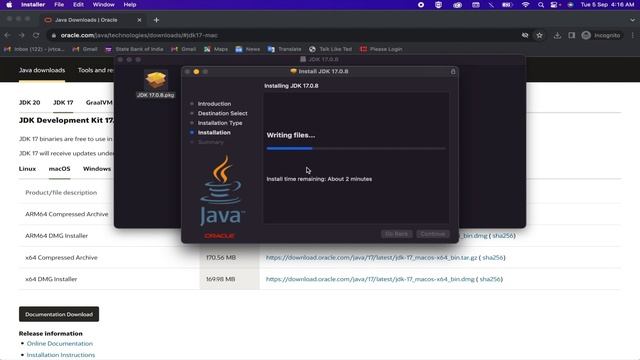Switch to the Windows platform tab
The width and height of the screenshot is (640, 360).
pyautogui.click(x=97, y=169)
